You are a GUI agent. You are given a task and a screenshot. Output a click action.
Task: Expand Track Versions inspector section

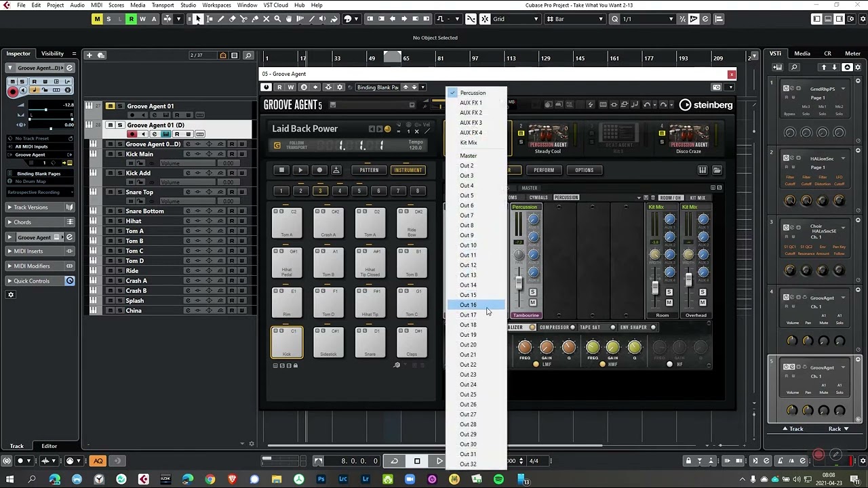point(41,207)
